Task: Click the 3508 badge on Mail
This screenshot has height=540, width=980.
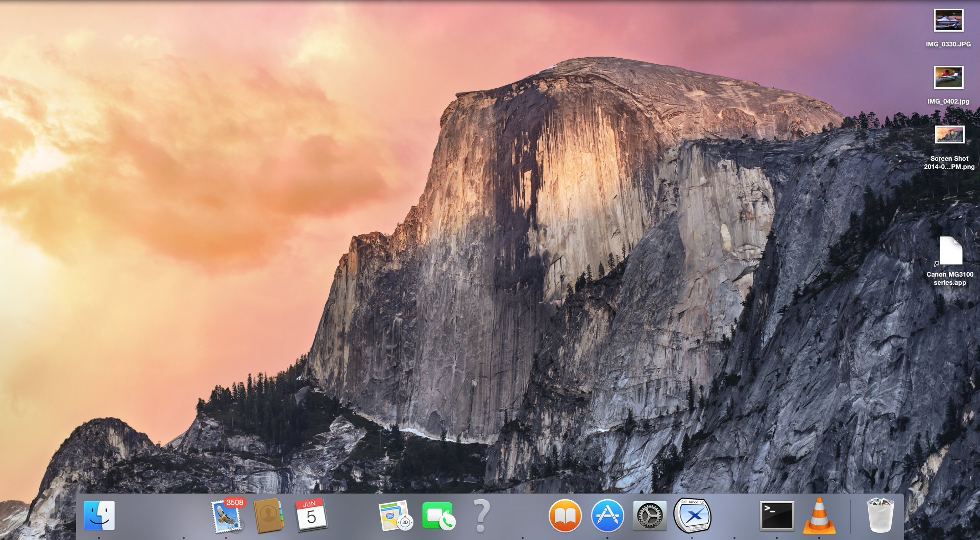Action: [235, 503]
